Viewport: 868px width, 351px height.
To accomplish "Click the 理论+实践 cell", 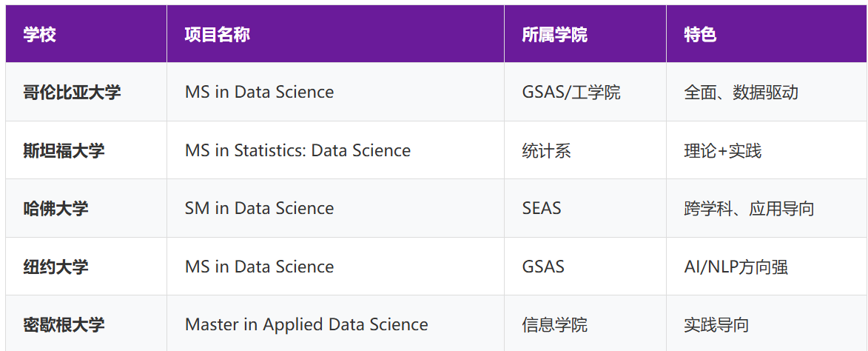I will pos(722,151).
